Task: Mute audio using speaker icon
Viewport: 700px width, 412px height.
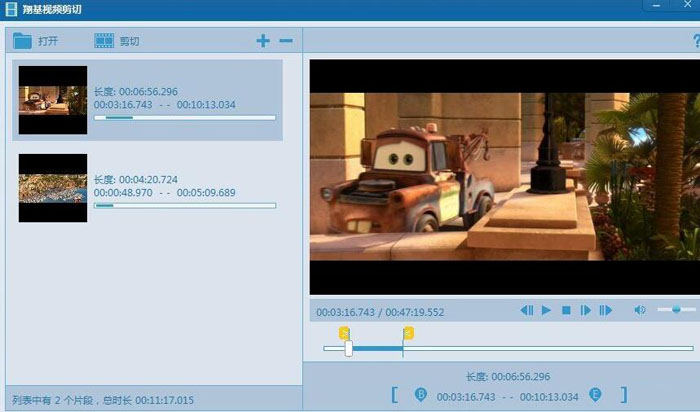Action: (640, 309)
